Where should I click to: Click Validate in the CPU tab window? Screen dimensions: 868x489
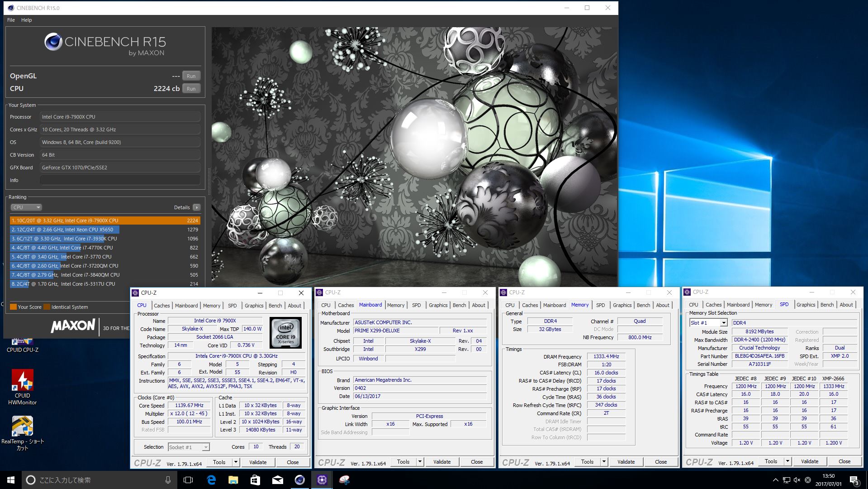click(x=258, y=462)
